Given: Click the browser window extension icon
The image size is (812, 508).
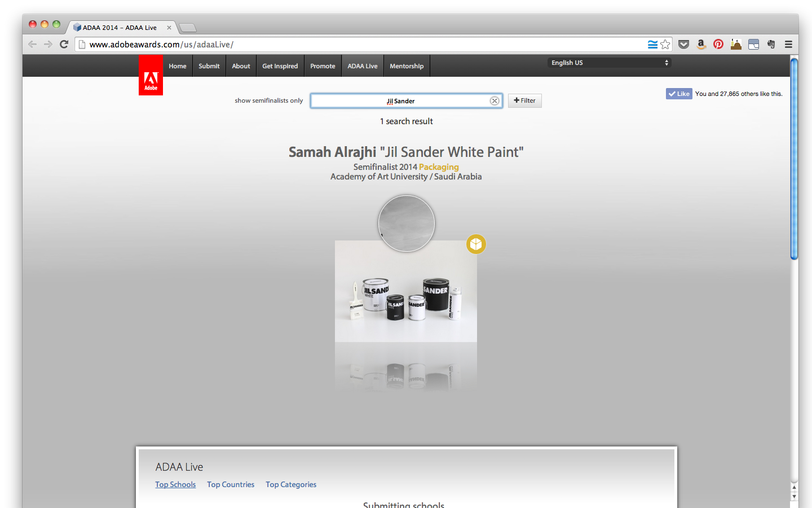Looking at the screenshot, I should [x=753, y=44].
